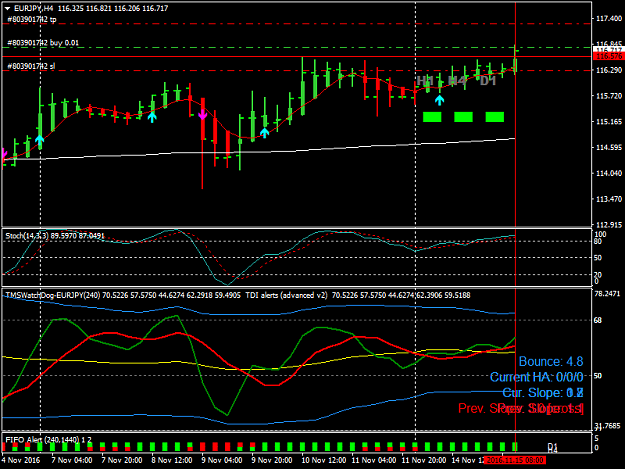The image size is (625, 469).
Task: Select the '#80390174|2 sl' stop-loss label
Action: 31,66
